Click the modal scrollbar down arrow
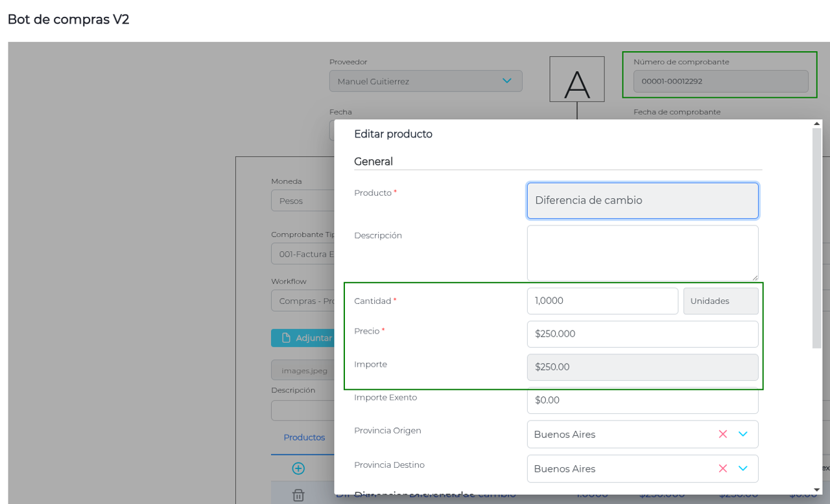The height and width of the screenshot is (504, 830). 817,490
